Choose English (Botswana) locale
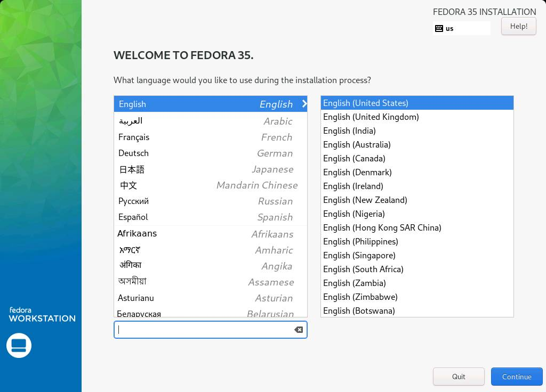 click(x=417, y=311)
